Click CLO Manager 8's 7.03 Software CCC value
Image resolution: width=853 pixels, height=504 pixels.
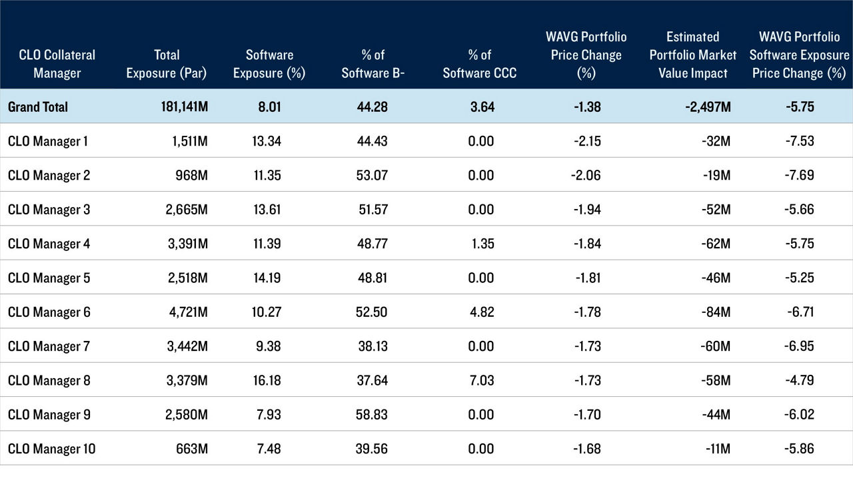pyautogui.click(x=480, y=380)
